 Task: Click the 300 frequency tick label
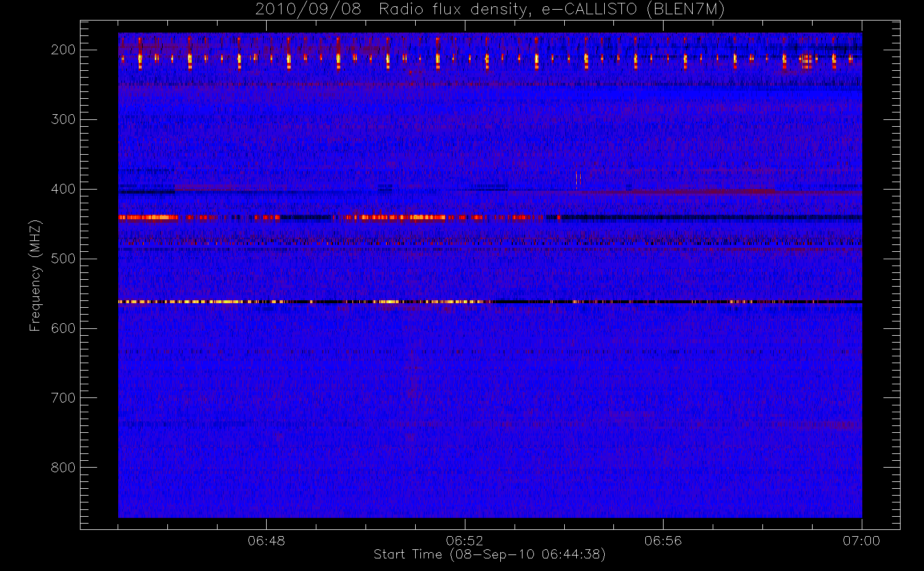tap(63, 119)
